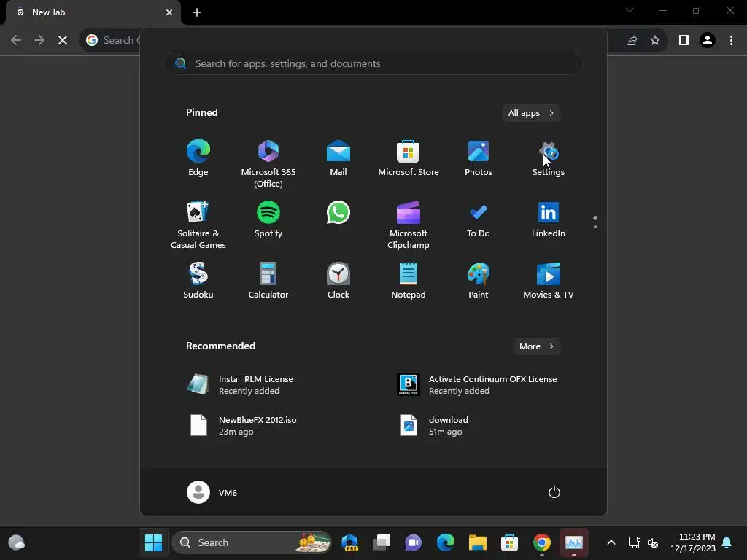Launch Spotify from the Start menu
Viewport: 747px width, 560px height.
click(x=268, y=220)
